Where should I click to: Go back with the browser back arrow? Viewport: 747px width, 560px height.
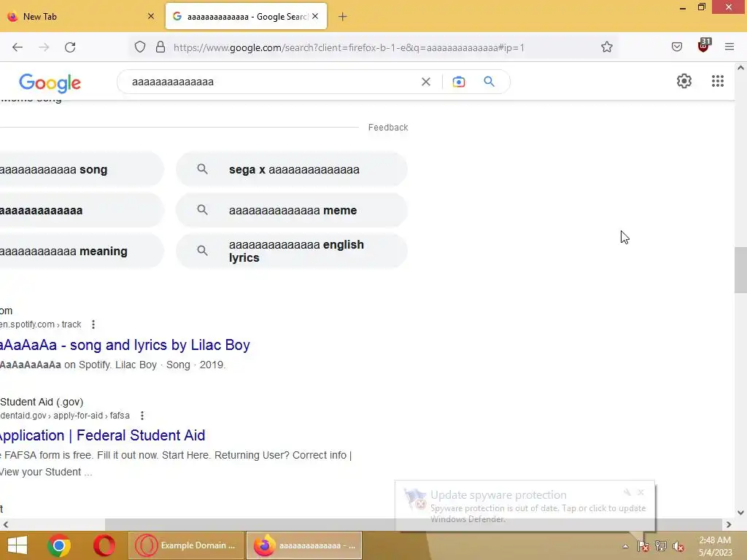[x=18, y=47]
